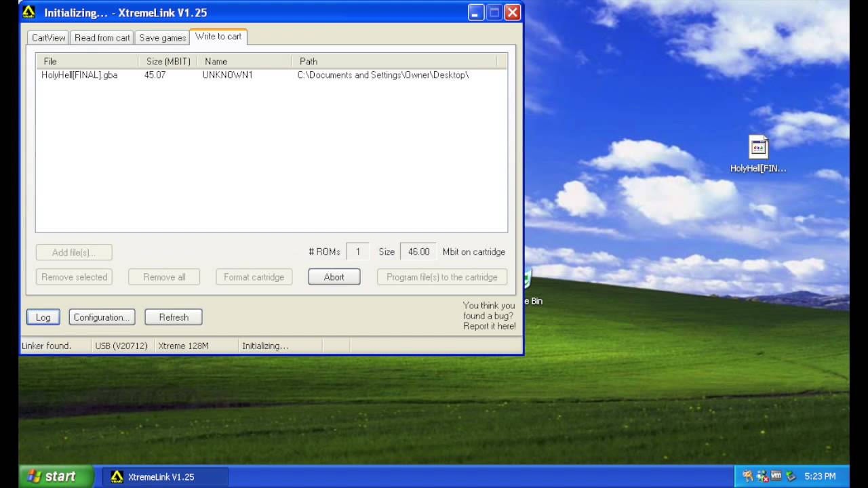Click the Format cartridge button
This screenshot has width=868, height=488.
point(254,277)
